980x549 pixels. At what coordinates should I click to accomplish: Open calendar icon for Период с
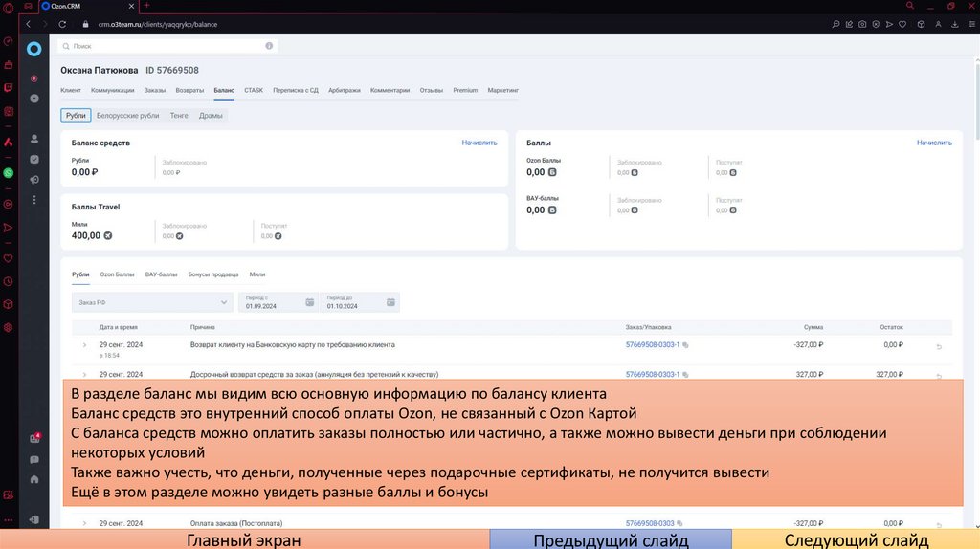click(309, 302)
